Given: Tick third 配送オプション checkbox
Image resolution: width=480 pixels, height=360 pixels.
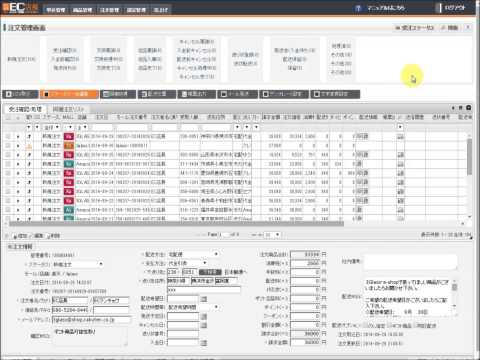Looking at the screenshot, I should [x=415, y=325].
